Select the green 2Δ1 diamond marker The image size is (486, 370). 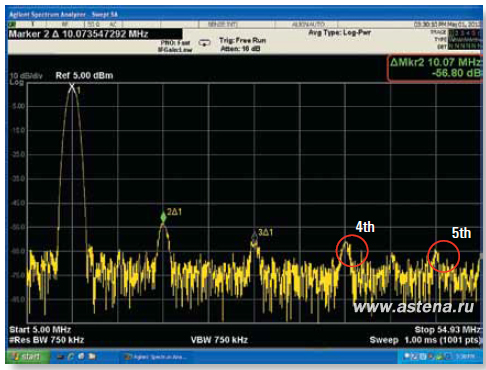tap(163, 217)
